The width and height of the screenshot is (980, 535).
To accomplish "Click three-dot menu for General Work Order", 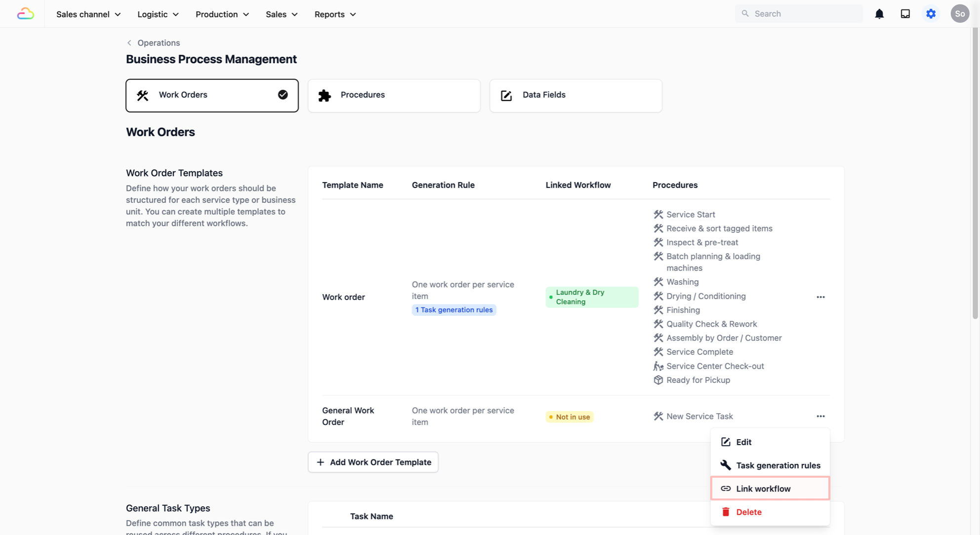I will [x=820, y=417].
